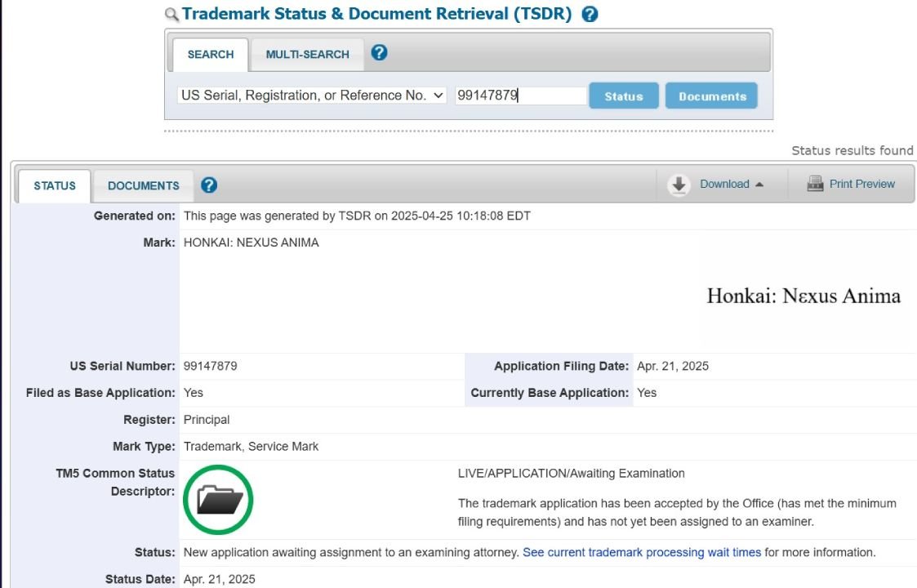The height and width of the screenshot is (588, 917).
Task: Open help icon next to DOCUMENTS tab
Action: tap(209, 185)
